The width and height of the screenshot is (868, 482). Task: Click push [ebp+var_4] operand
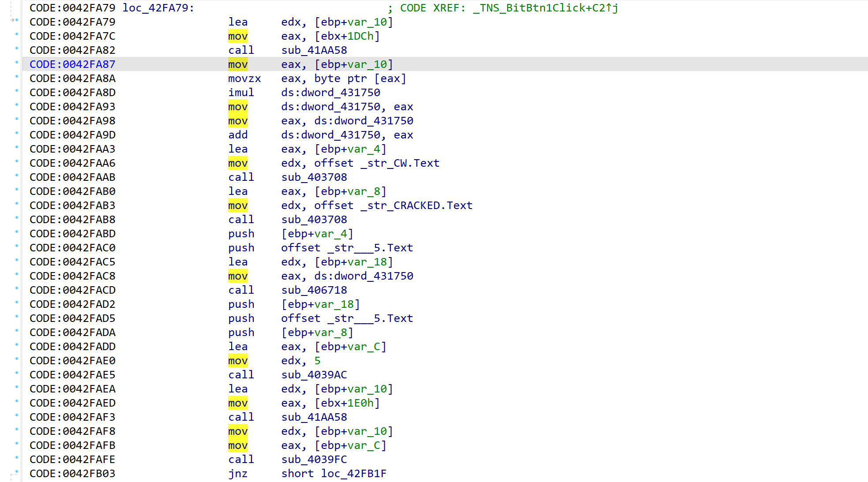[317, 234]
